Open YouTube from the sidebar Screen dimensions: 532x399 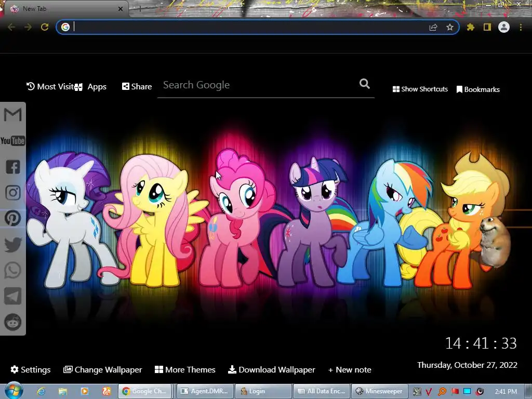[x=12, y=141]
